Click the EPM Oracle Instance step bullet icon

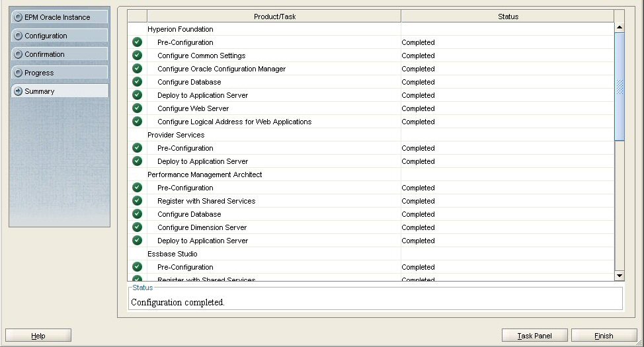tap(18, 17)
